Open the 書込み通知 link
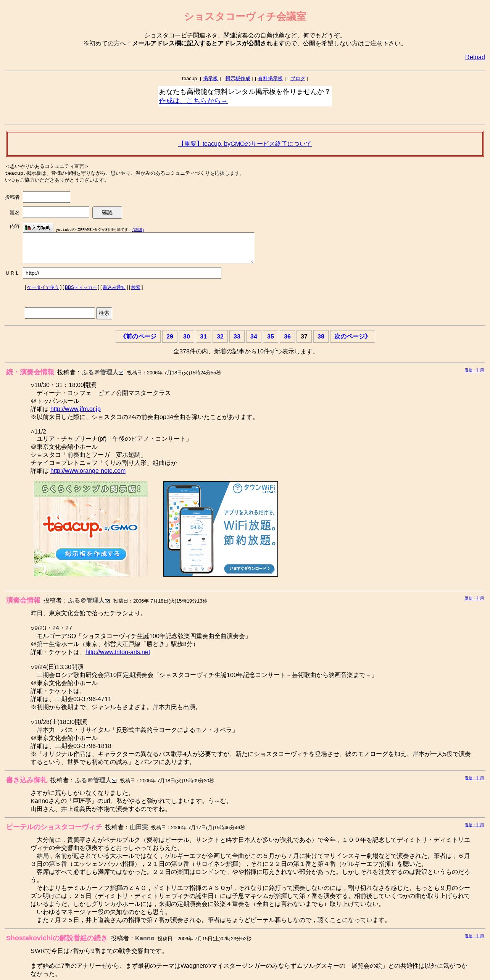Viewport: 490px width, 980px height. click(114, 287)
